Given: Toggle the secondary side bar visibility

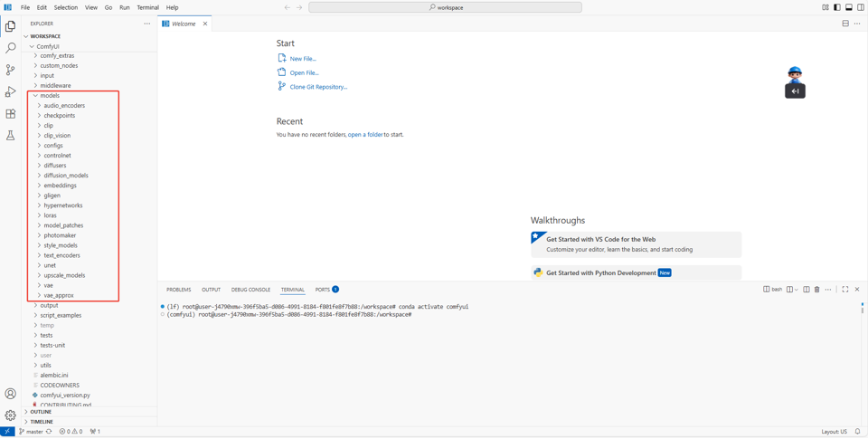Looking at the screenshot, I should coord(861,7).
